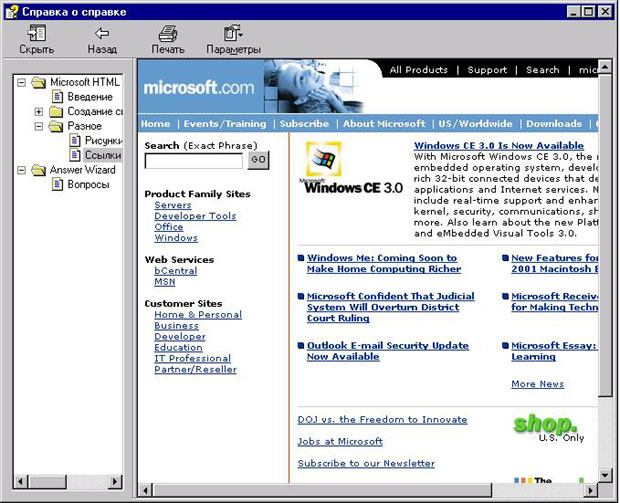Open the Education link
The image size is (620, 503).
178,348
